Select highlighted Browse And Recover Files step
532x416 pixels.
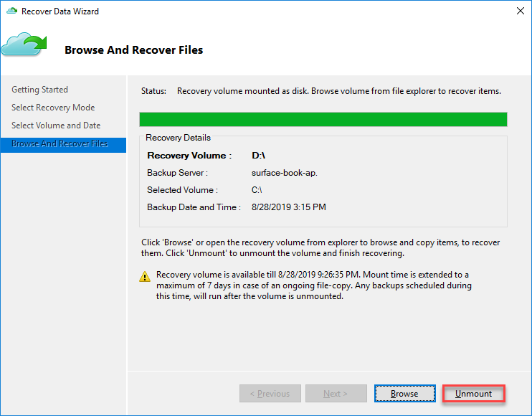click(60, 143)
